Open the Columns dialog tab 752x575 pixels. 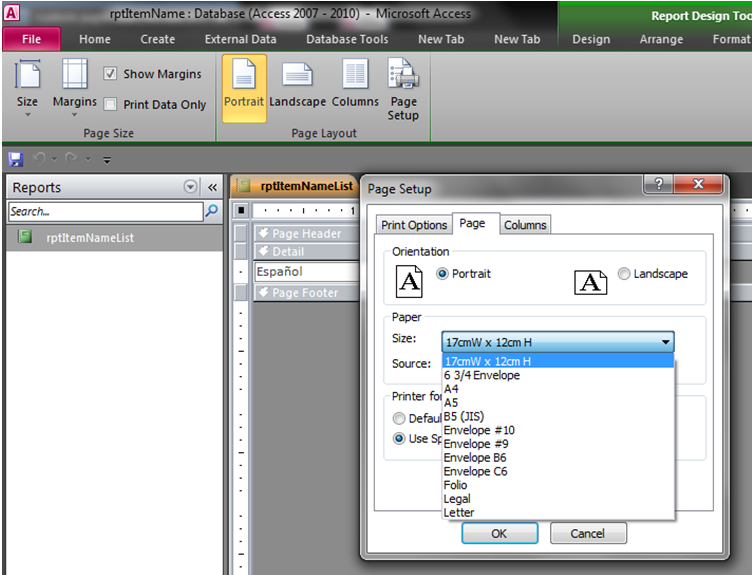coord(525,224)
